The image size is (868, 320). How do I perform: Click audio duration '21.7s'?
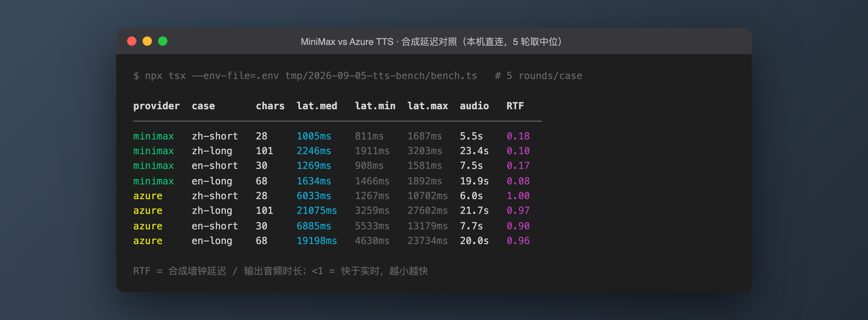click(474, 210)
